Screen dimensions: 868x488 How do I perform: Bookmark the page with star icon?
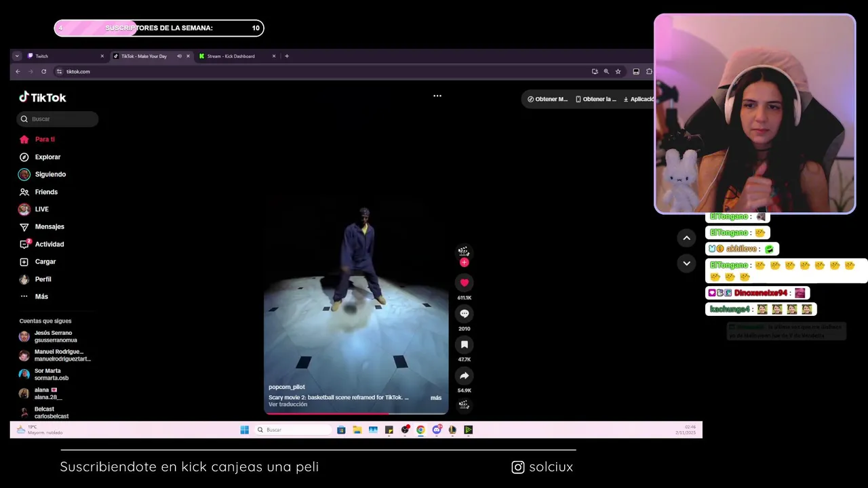click(618, 71)
